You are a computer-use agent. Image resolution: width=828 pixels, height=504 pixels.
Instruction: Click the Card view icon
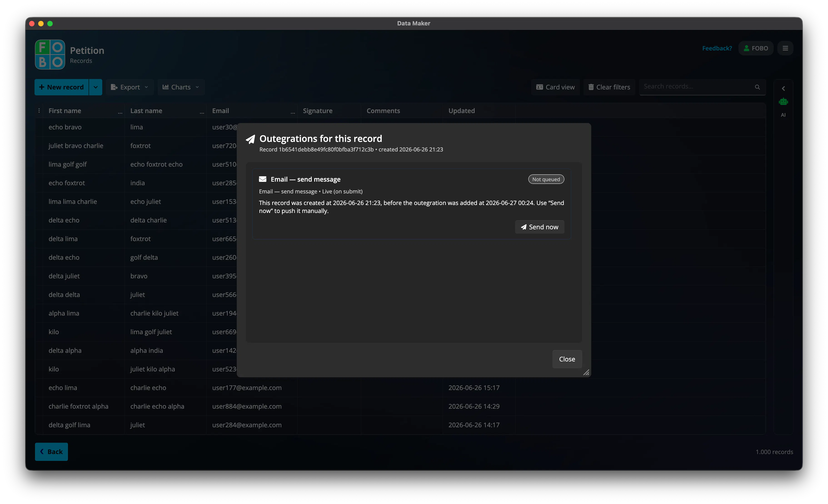pyautogui.click(x=539, y=87)
